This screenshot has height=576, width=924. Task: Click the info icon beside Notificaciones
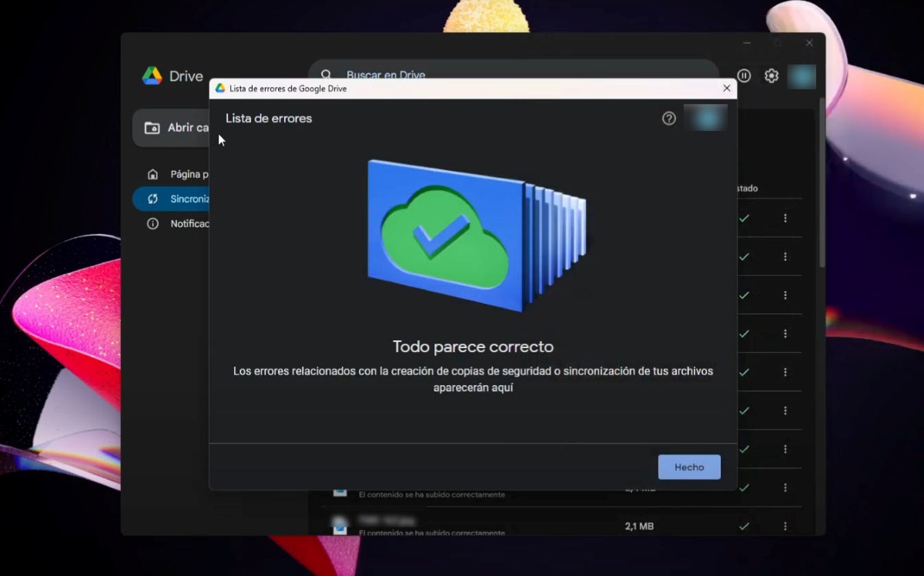coord(153,223)
